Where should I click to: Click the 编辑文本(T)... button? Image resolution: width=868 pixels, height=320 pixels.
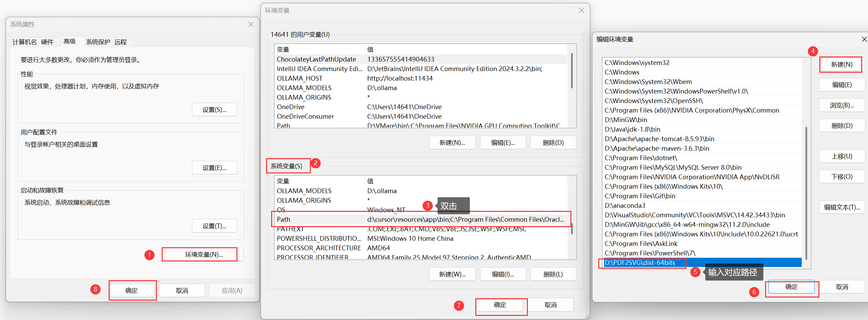tap(842, 207)
